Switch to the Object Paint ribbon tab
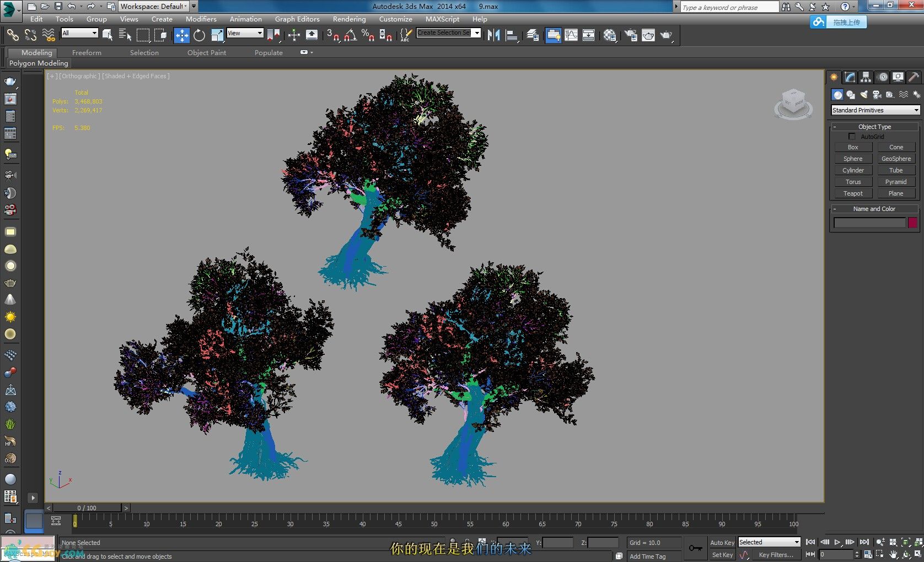Screen dimensions: 924x562 click(x=207, y=52)
